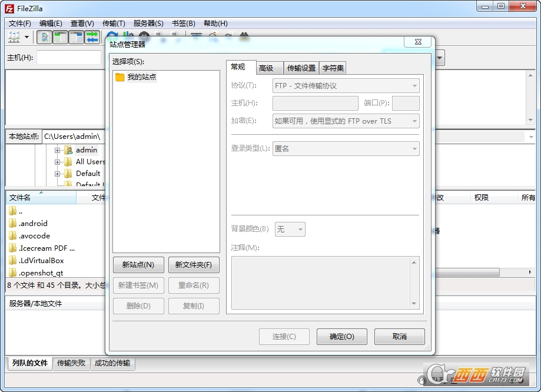Switch to the 成功的传输 tab

112,363
